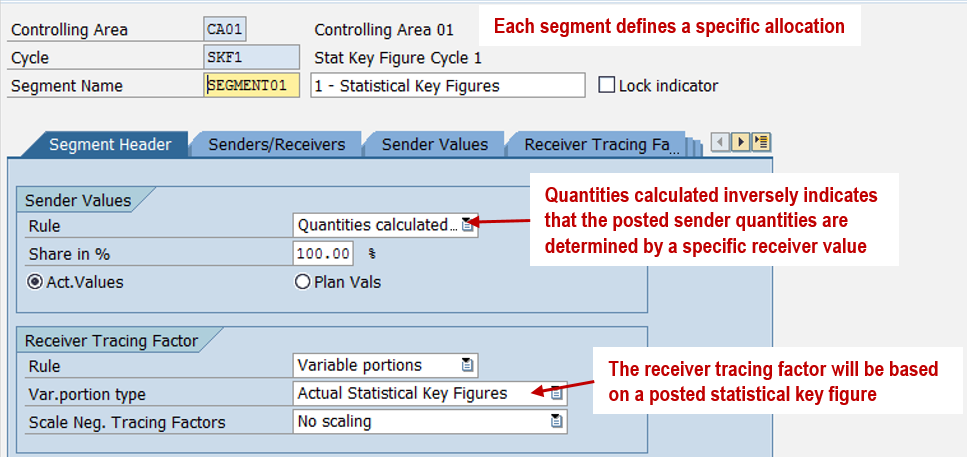Viewport: 967px width, 457px height.
Task: Select Plan Vals radio button
Action: tap(303, 282)
